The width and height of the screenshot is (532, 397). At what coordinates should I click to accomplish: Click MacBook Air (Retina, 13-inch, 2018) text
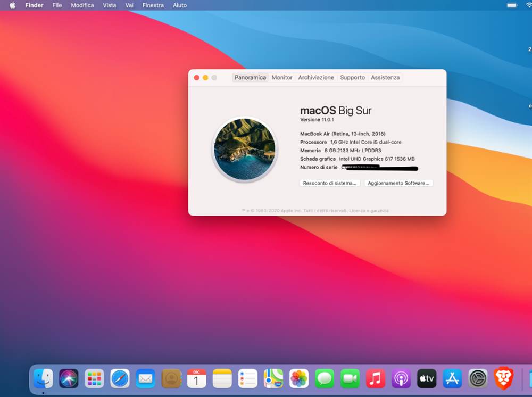[x=343, y=134]
